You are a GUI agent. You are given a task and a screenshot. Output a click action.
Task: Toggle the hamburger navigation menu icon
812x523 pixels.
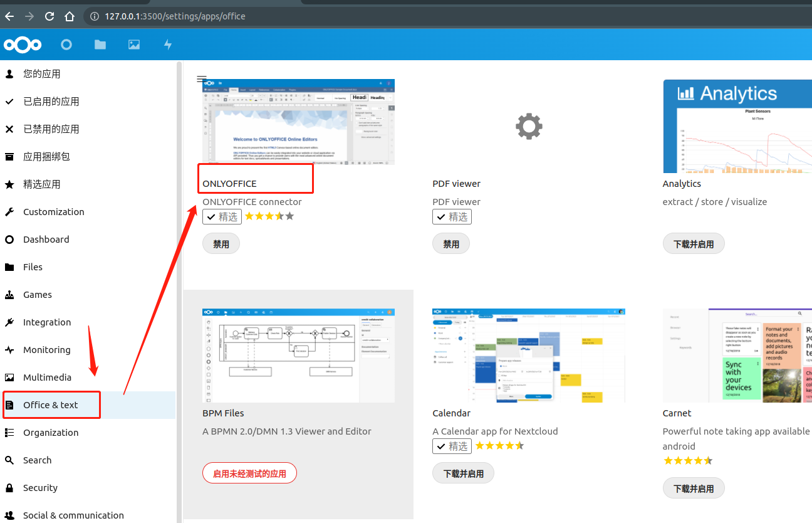(x=202, y=79)
